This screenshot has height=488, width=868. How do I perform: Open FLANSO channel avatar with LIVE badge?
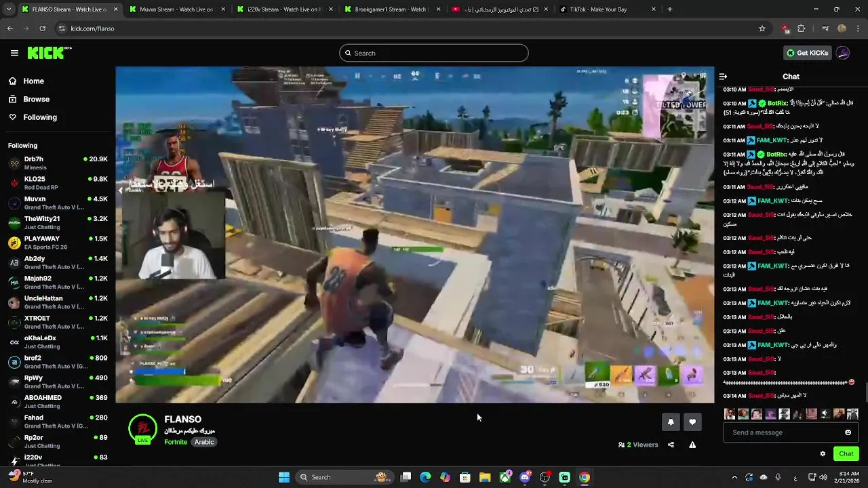[142, 429]
